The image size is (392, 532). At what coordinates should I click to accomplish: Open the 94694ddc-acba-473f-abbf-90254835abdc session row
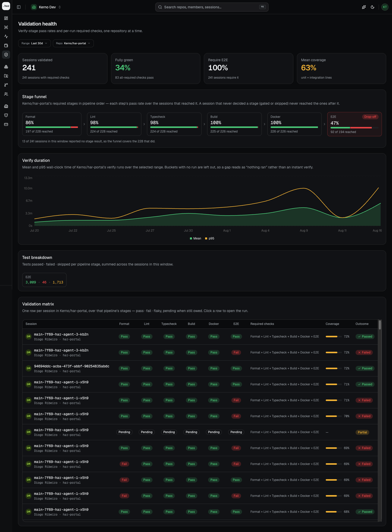click(x=200, y=368)
